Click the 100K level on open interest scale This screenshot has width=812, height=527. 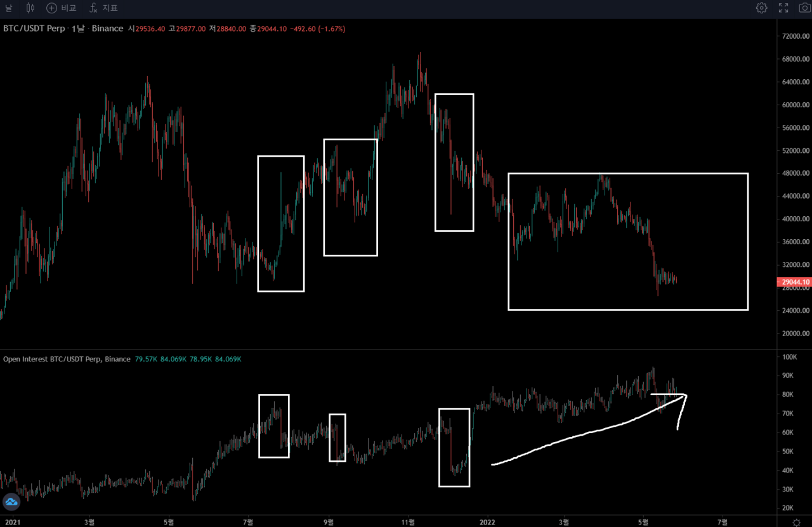click(x=789, y=357)
